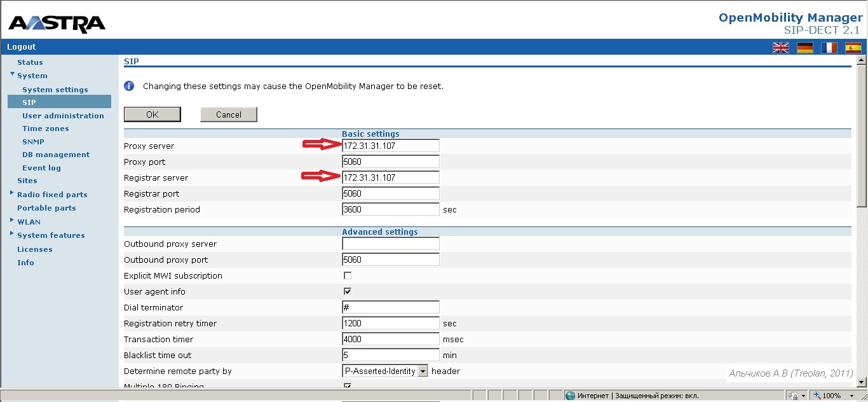This screenshot has width=868, height=402.
Task: Click the blue info icon near the warning
Action: (x=129, y=85)
